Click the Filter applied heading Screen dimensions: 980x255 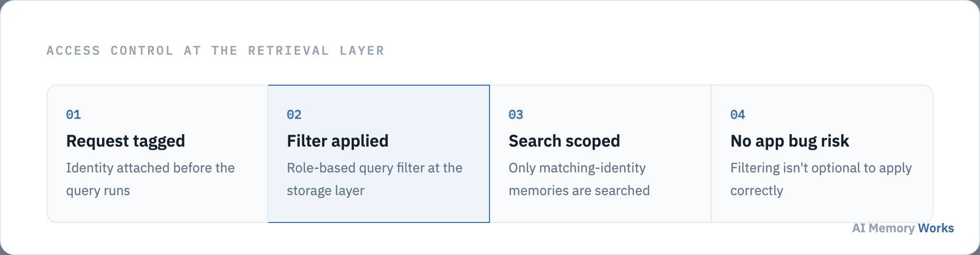click(338, 141)
